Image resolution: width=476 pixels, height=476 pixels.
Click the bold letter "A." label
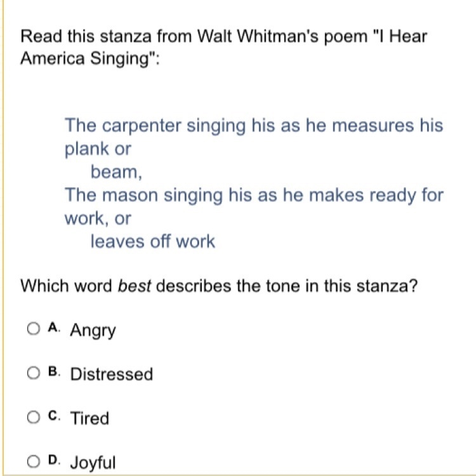(55, 327)
